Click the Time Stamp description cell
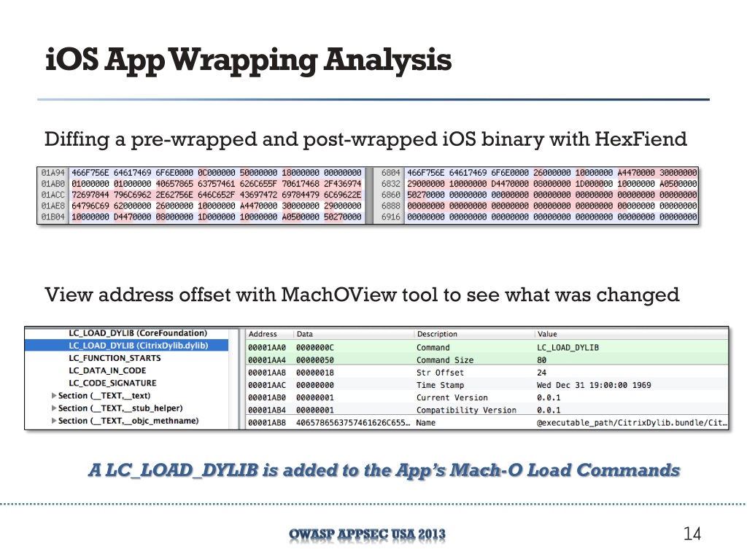Viewport: 747px width, 560px height. pos(440,385)
